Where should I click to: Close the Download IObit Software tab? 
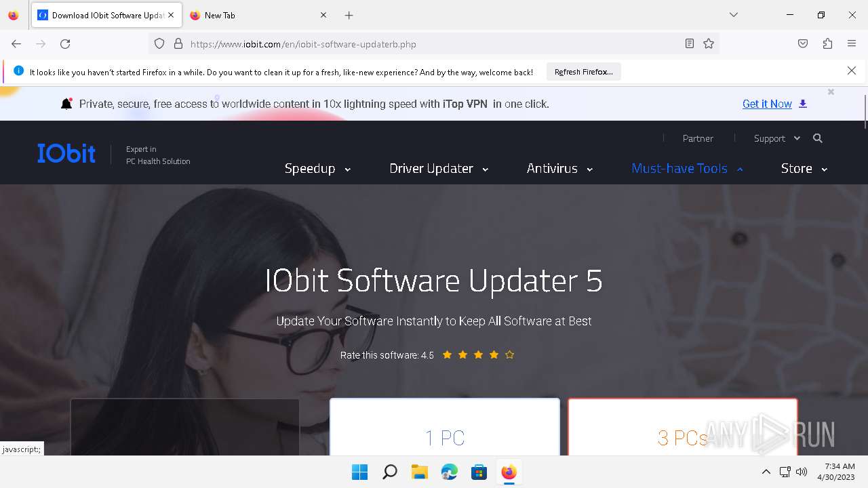coord(171,15)
